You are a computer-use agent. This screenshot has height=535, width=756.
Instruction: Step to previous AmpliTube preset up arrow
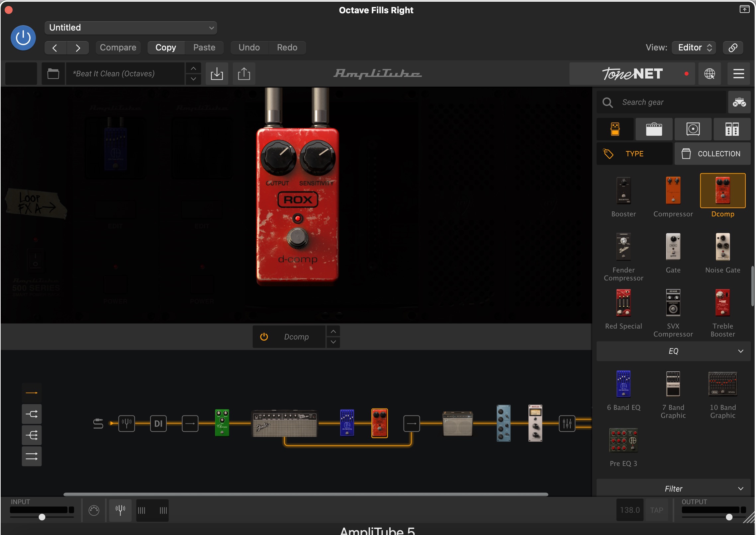point(193,68)
